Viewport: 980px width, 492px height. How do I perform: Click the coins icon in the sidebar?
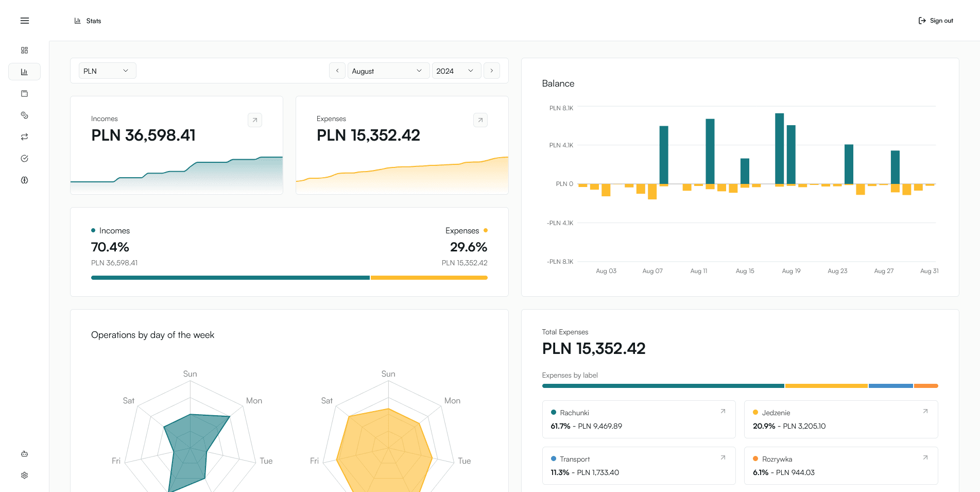click(24, 115)
